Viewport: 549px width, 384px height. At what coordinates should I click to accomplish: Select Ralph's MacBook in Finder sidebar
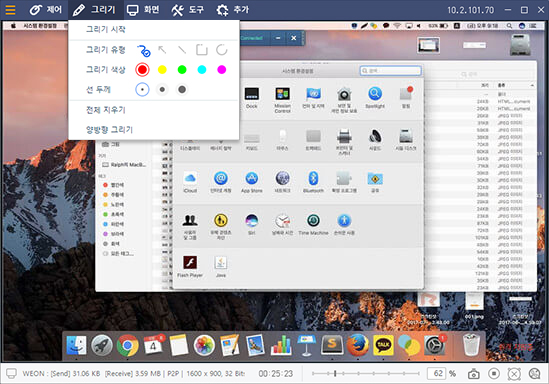point(124,165)
